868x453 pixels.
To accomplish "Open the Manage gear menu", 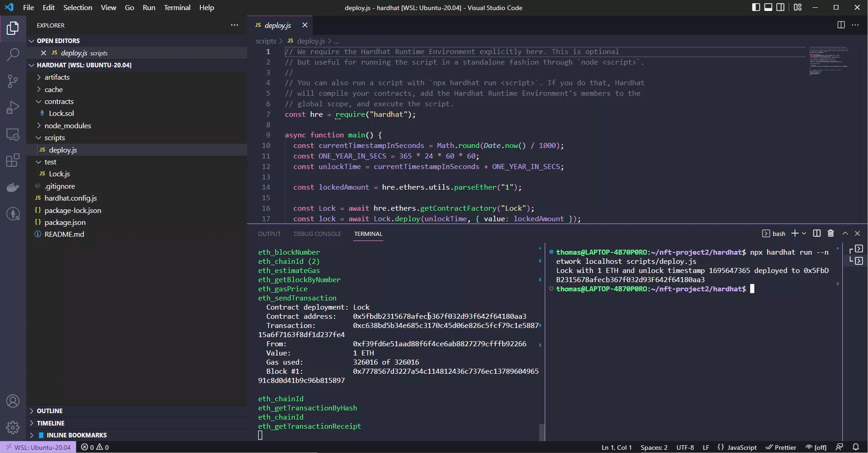I will click(13, 427).
